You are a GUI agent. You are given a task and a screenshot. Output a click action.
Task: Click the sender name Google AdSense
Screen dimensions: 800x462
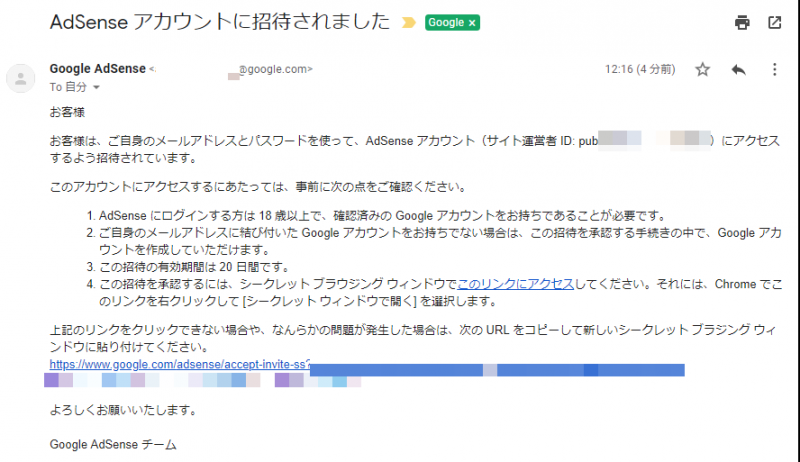(97, 68)
